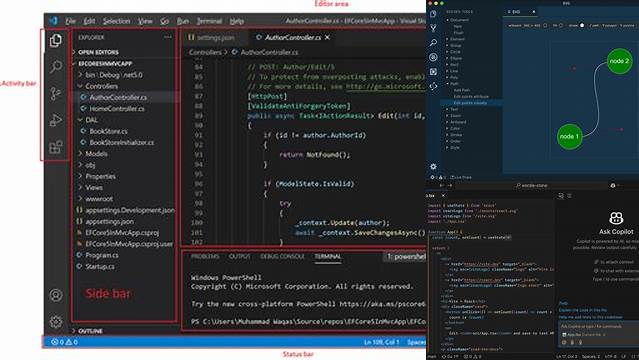The height and width of the screenshot is (360, 639).
Task: Click Explain the code suggestion in Copilot
Action: (x=582, y=310)
